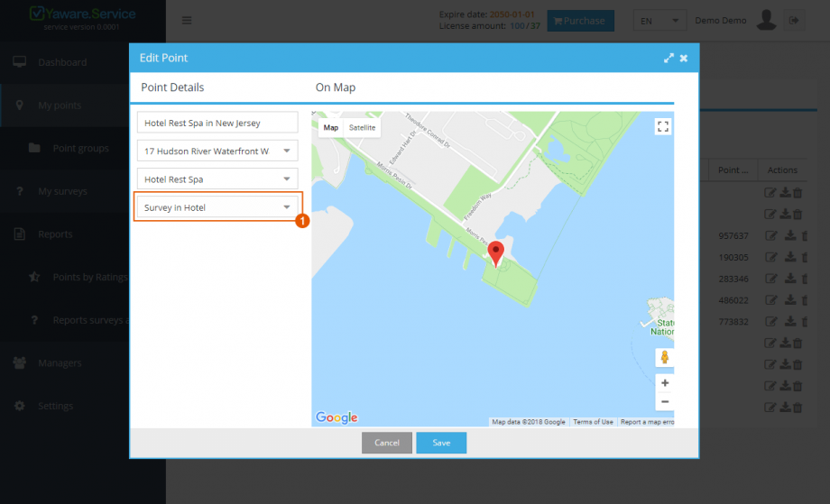Zoom out on the map

point(665,402)
